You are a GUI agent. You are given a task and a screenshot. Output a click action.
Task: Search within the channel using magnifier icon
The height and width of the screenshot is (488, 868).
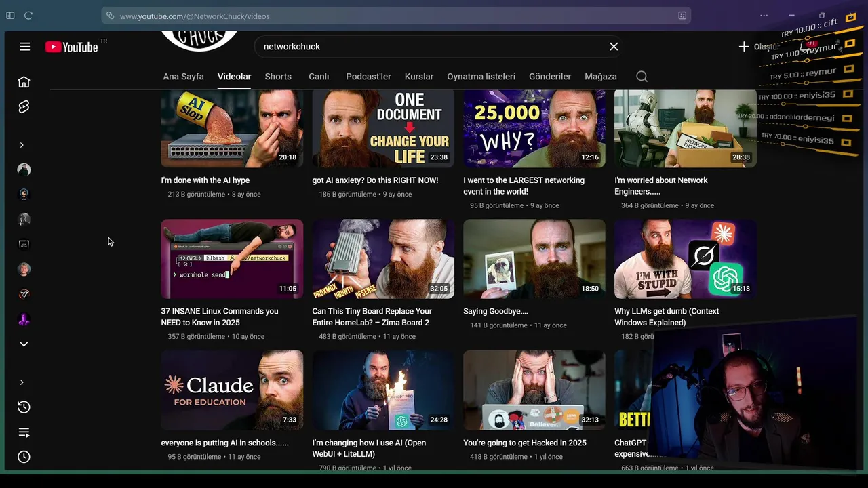(642, 77)
